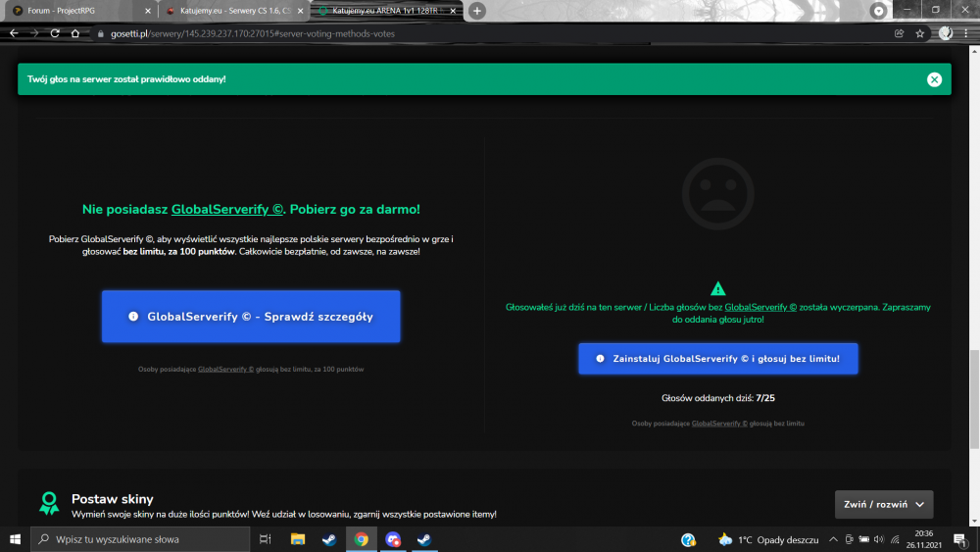The image size is (980, 552).
Task: Open taskbar clock 20:36 date
Action: (x=924, y=539)
